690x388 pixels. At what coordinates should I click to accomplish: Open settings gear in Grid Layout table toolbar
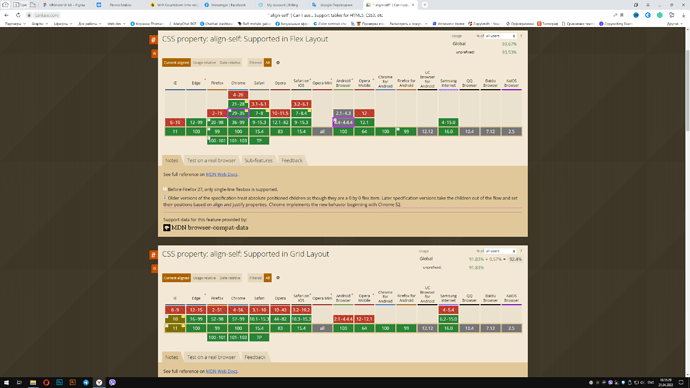278,278
